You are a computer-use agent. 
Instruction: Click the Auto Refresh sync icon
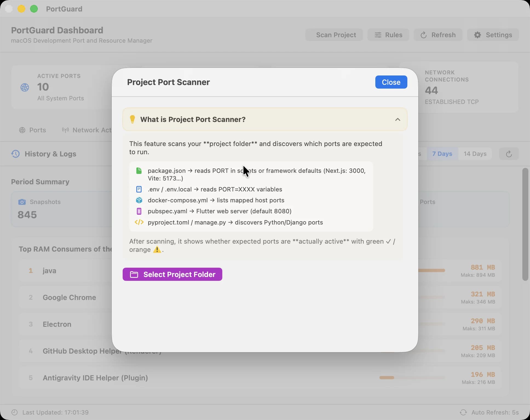[x=463, y=412]
